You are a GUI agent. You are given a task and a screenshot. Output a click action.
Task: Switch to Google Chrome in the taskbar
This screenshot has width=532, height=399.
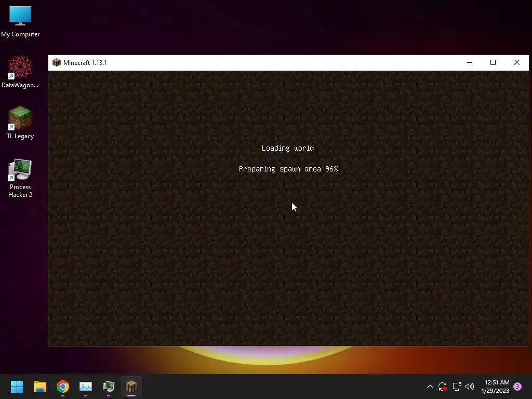(63, 387)
